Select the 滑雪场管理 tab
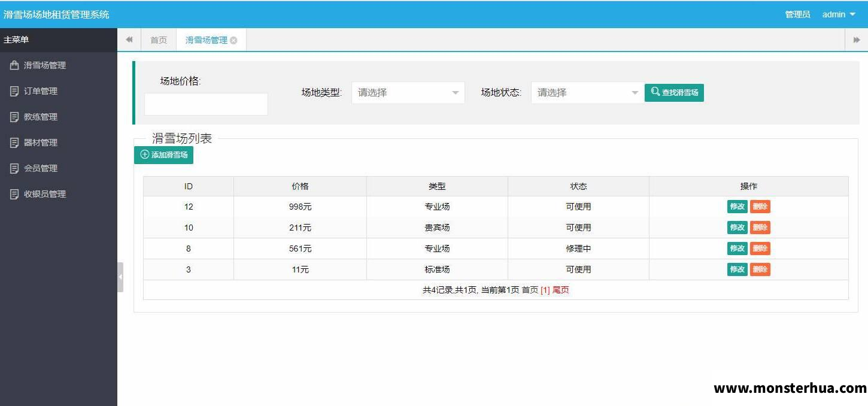Viewport: 868px width, 406px height. click(207, 40)
